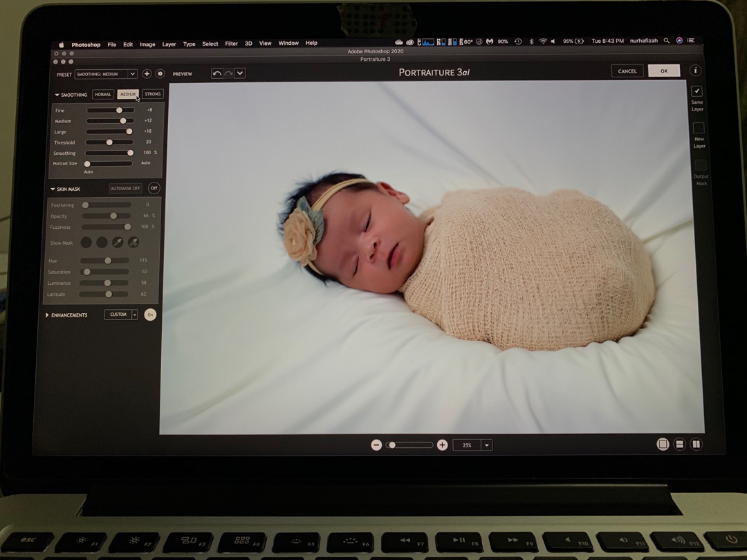Toggle the Enhancements On switch
747x560 pixels.
pyautogui.click(x=150, y=315)
